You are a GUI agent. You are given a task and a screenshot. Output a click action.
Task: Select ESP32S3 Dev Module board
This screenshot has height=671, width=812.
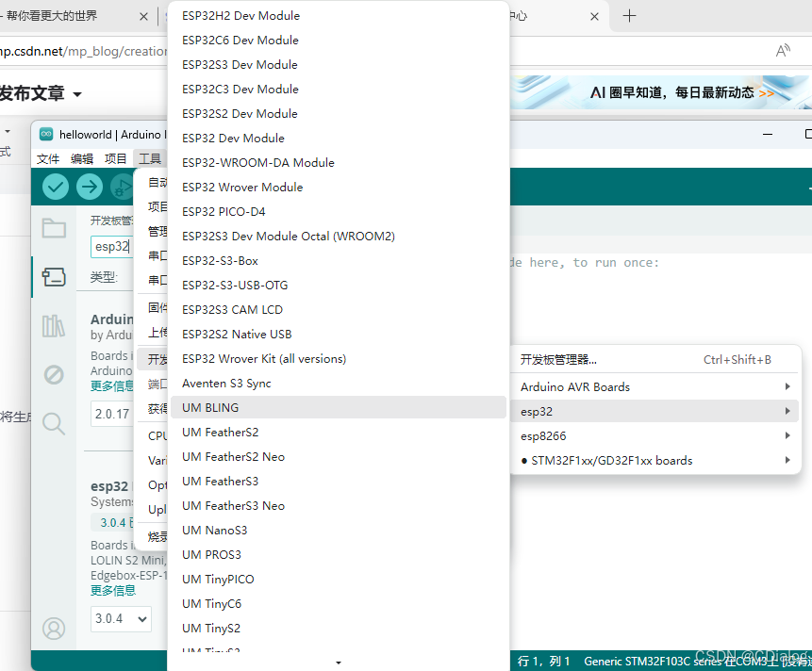pyautogui.click(x=339, y=65)
